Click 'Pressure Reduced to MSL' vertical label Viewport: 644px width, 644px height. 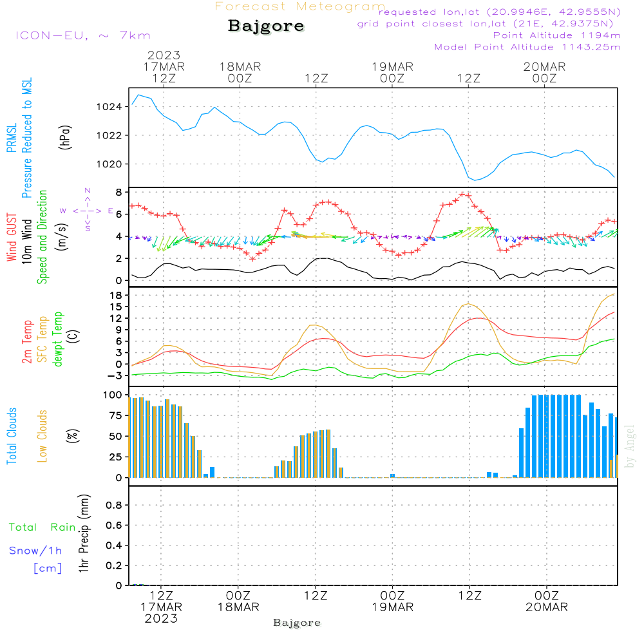[26, 138]
